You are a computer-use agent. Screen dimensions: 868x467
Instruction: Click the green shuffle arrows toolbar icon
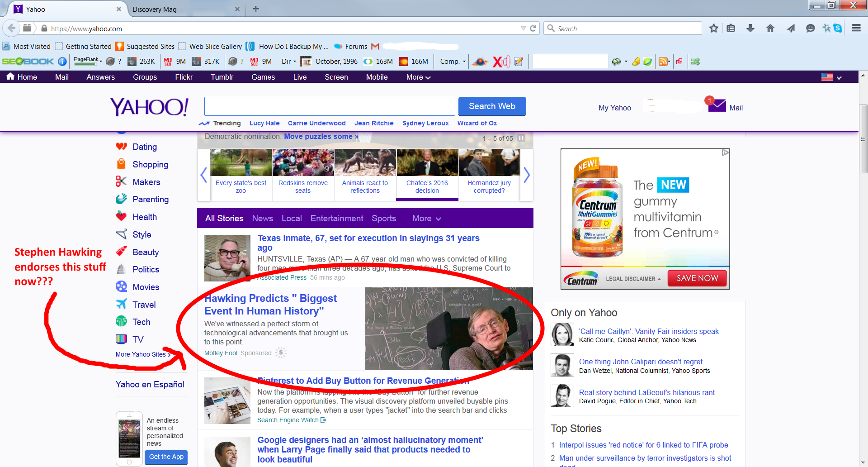pyautogui.click(x=695, y=61)
